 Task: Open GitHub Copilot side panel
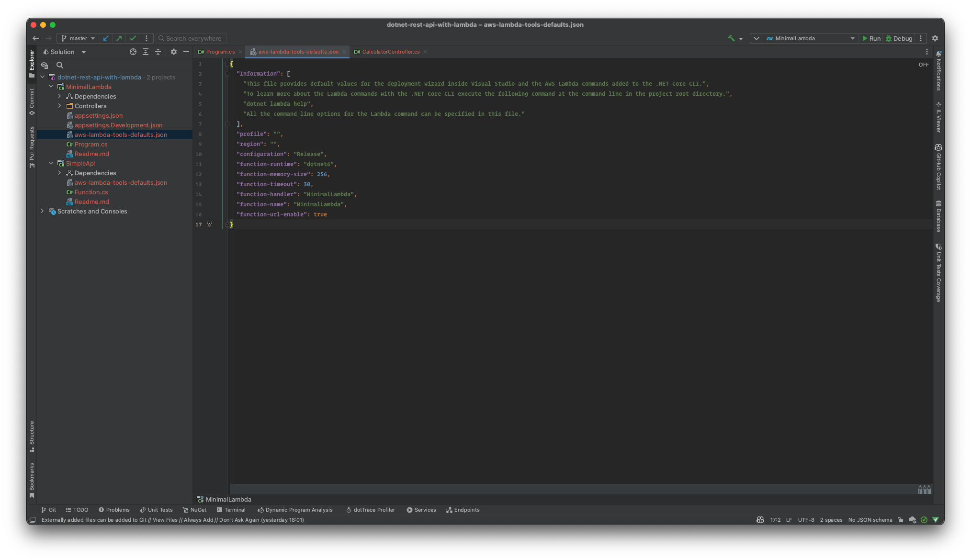938,167
